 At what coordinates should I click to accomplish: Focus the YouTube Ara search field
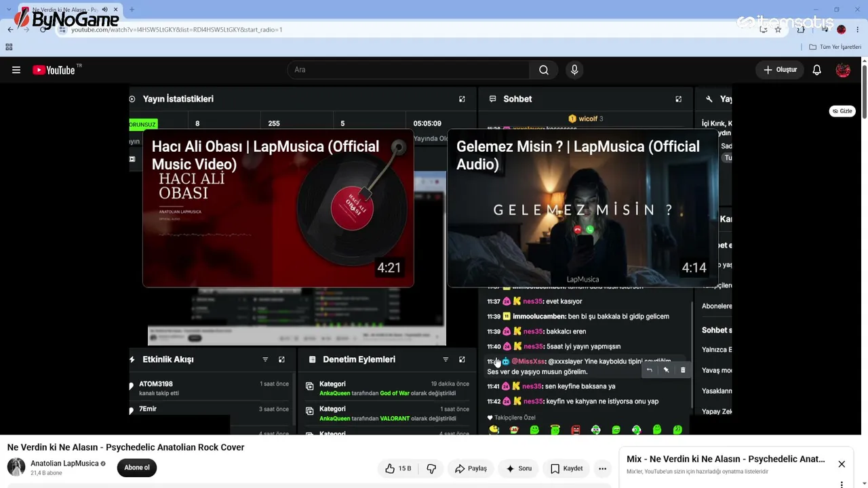coord(408,70)
